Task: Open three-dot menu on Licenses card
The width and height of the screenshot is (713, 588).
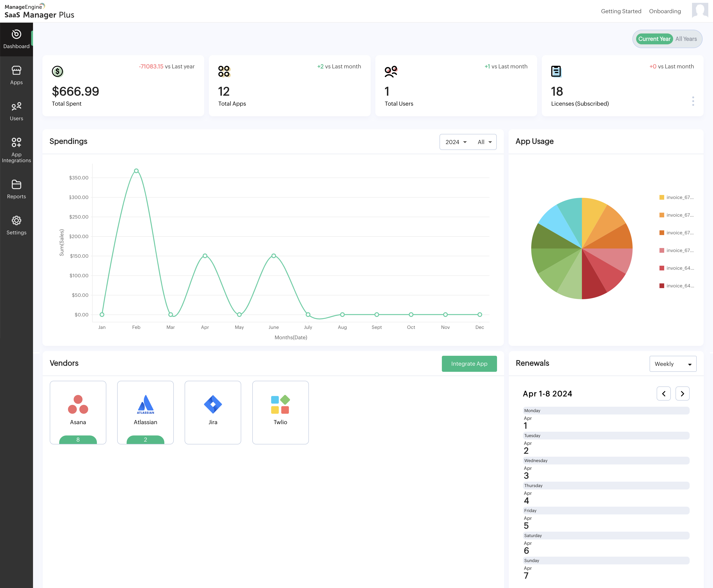Action: [x=693, y=101]
